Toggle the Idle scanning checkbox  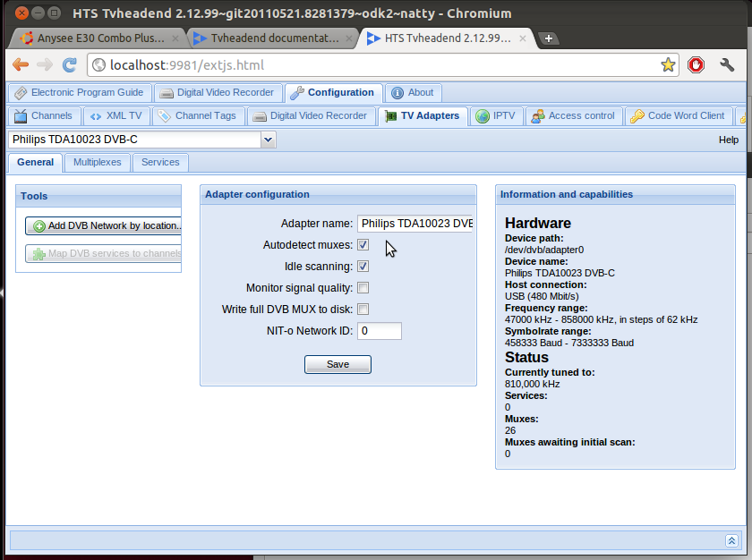[363, 267]
